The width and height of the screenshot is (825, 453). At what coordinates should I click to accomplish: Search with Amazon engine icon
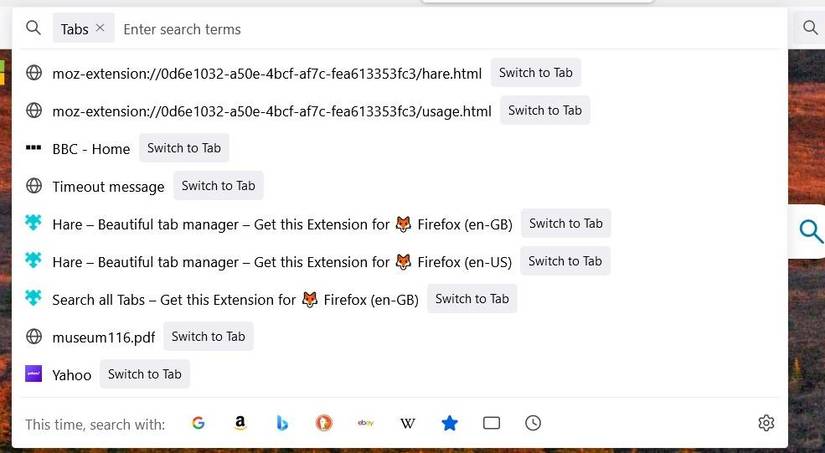(240, 423)
